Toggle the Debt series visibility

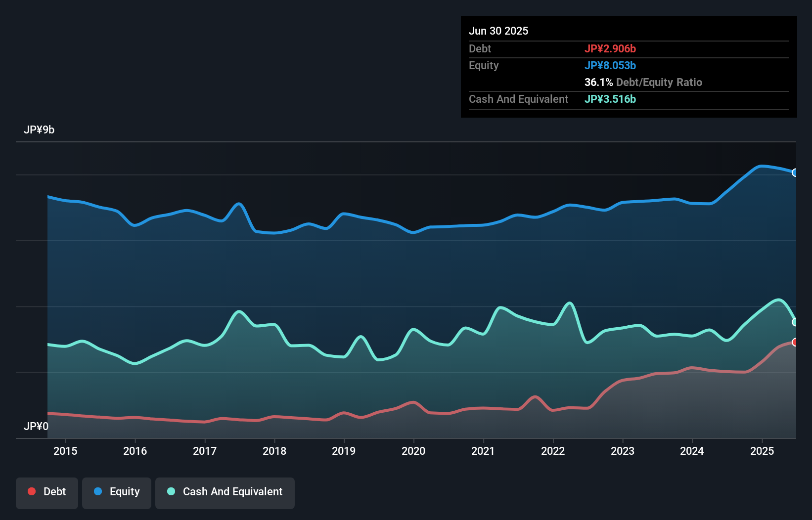click(47, 492)
